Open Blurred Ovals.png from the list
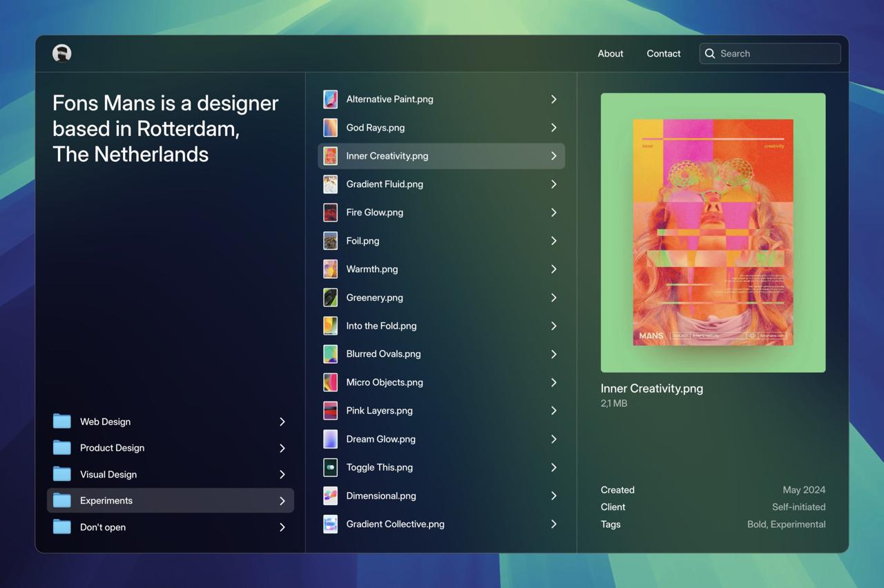This screenshot has height=588, width=884. coord(383,354)
